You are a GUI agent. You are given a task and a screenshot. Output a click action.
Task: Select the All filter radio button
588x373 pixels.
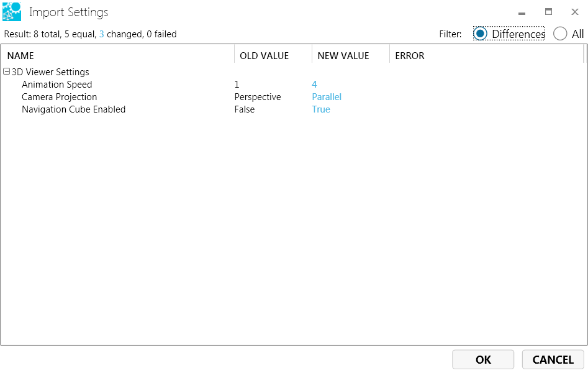[560, 34]
